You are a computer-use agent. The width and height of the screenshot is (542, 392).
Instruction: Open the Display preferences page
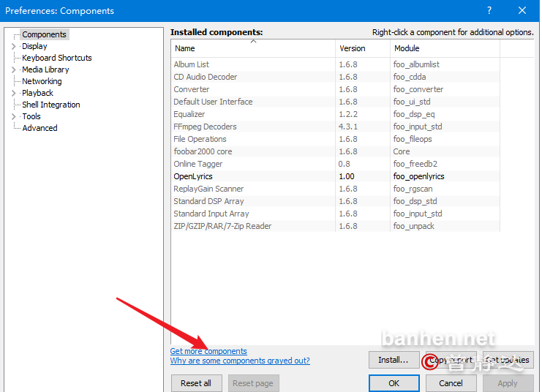click(x=34, y=46)
